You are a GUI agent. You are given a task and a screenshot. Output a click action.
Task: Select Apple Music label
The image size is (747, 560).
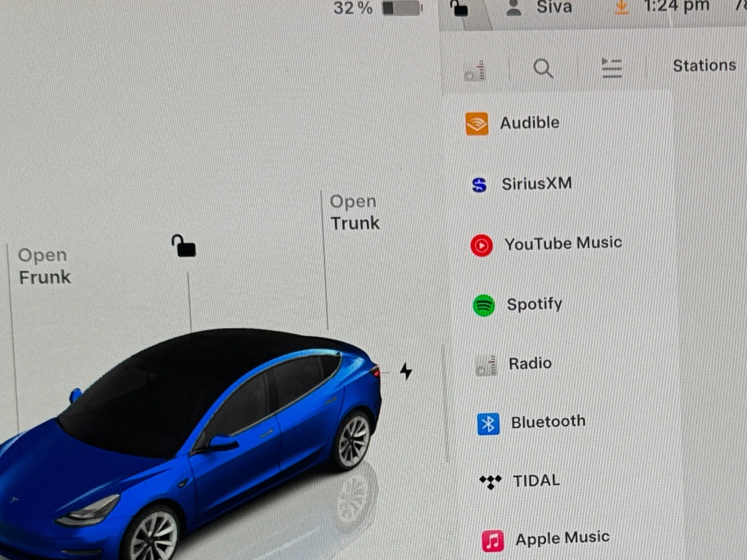click(563, 538)
